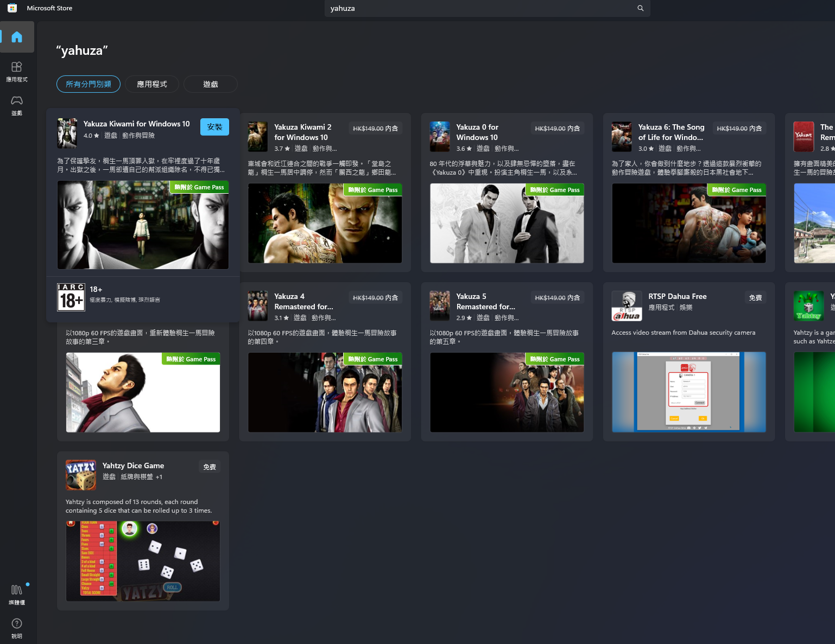
Task: Open RTSP Dahua Free title
Action: (678, 296)
